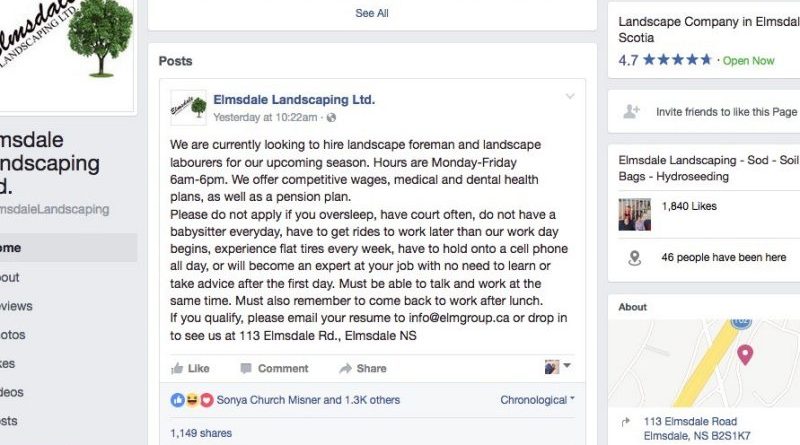The image size is (800, 445).
Task: Click the reaction emoji icons under the post
Action: click(192, 400)
